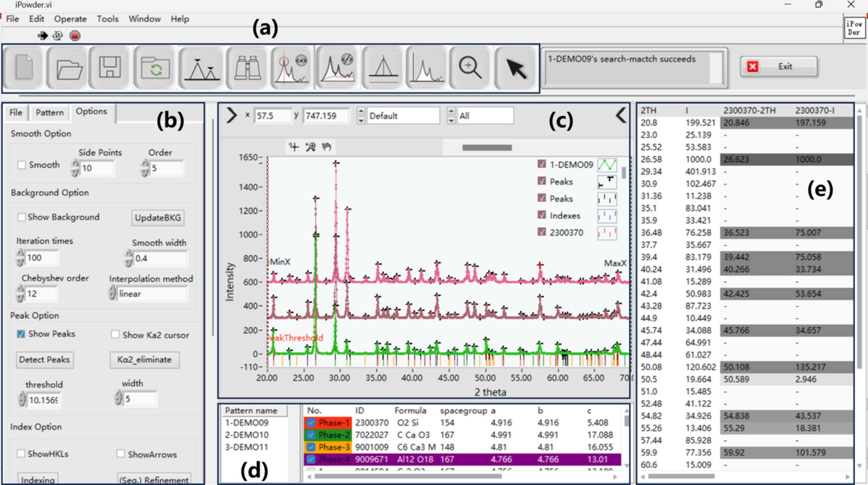Enable the Show Ka2 cursor checkbox
Viewport: 868px width, 485px height.
coord(115,334)
